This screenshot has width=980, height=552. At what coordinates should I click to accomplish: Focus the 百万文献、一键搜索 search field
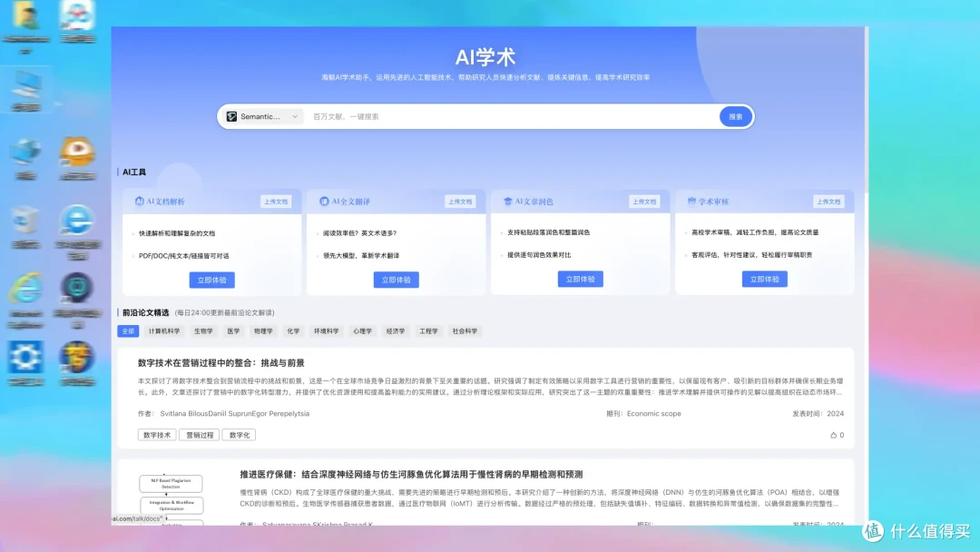(513, 116)
